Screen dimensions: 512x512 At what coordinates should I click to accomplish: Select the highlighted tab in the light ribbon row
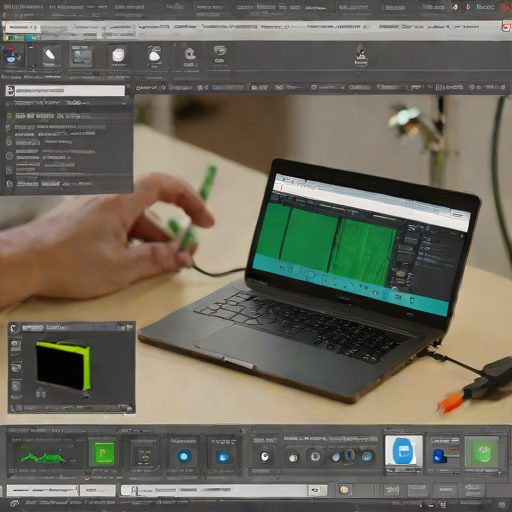point(22,28)
